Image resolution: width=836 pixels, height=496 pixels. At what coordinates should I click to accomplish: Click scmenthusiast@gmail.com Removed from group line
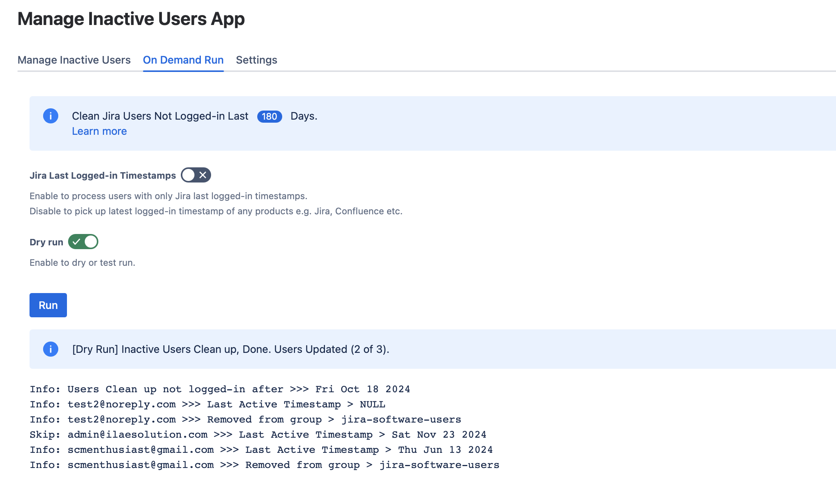click(264, 465)
